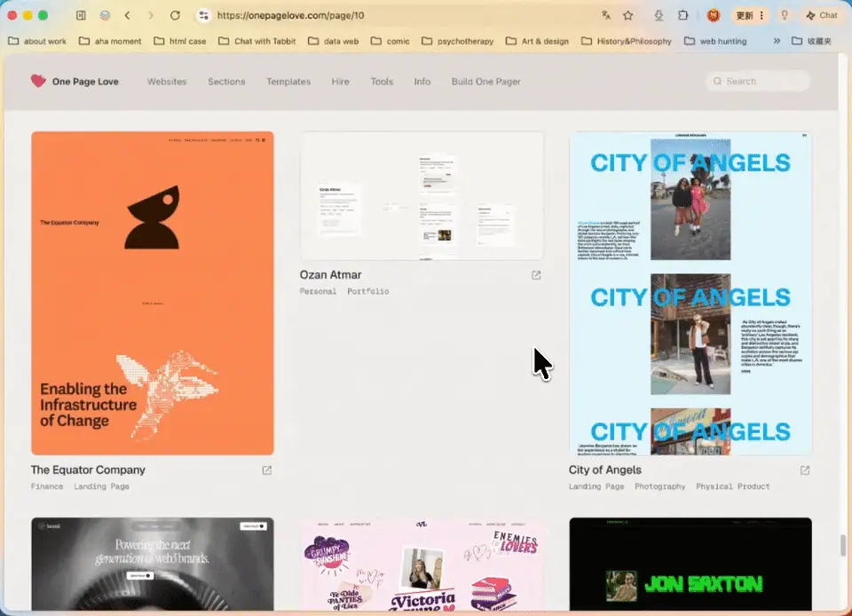Click the layered stack extension icon
This screenshot has height=616, width=852.
tap(105, 15)
